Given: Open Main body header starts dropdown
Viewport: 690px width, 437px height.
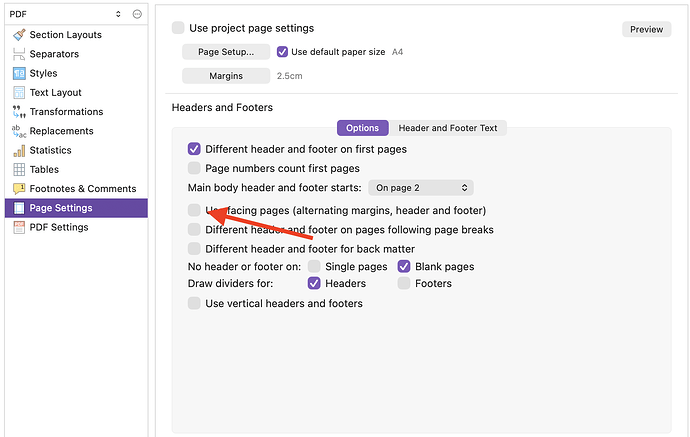Looking at the screenshot, I should tap(421, 188).
